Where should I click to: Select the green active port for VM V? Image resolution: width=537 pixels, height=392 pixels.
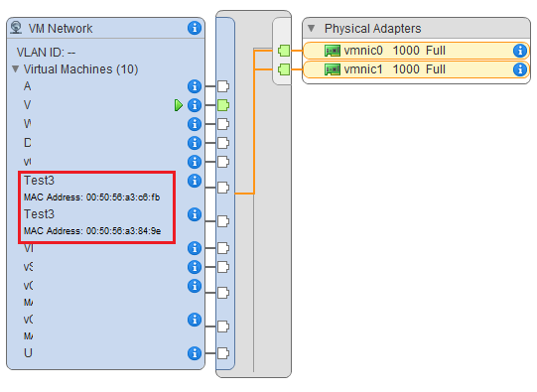tap(223, 105)
